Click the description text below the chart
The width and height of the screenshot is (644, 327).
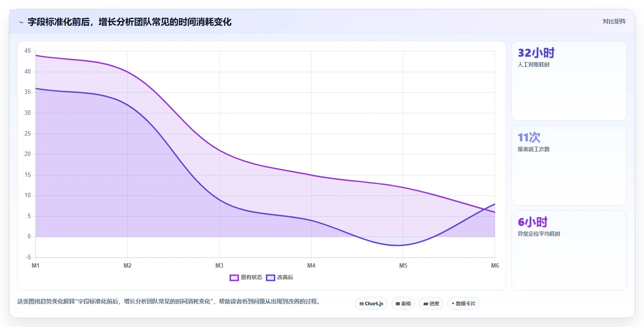(x=168, y=302)
